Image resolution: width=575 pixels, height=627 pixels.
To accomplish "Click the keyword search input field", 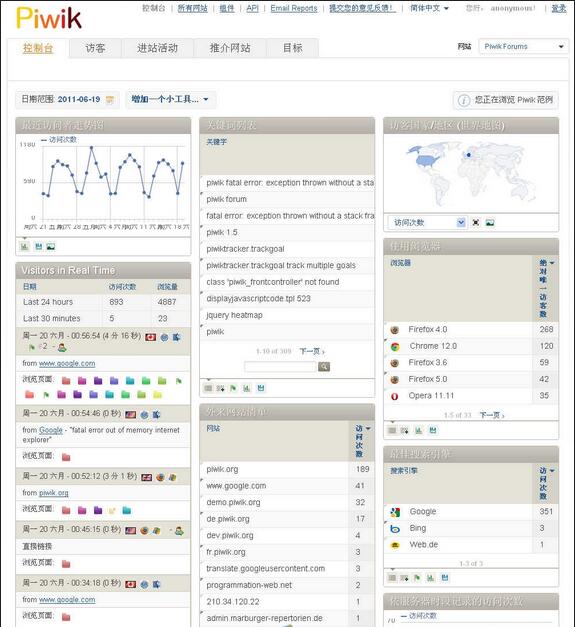I will tap(280, 366).
